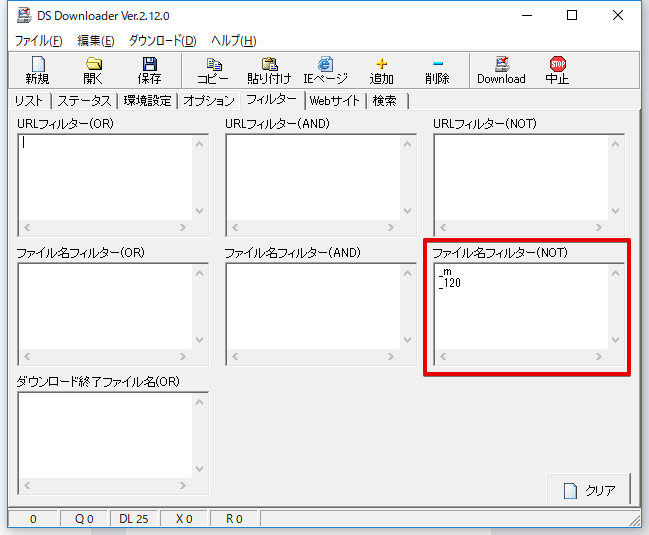Click the IEページ toolbar icon
This screenshot has height=535, width=649.
click(x=325, y=64)
